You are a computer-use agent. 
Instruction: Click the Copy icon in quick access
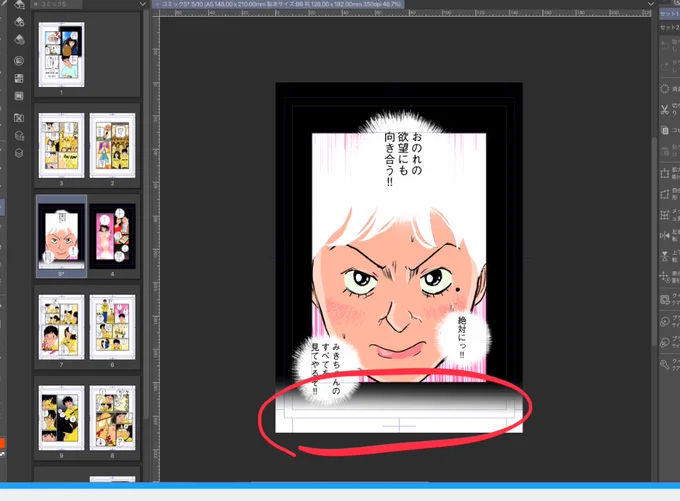pos(665,130)
